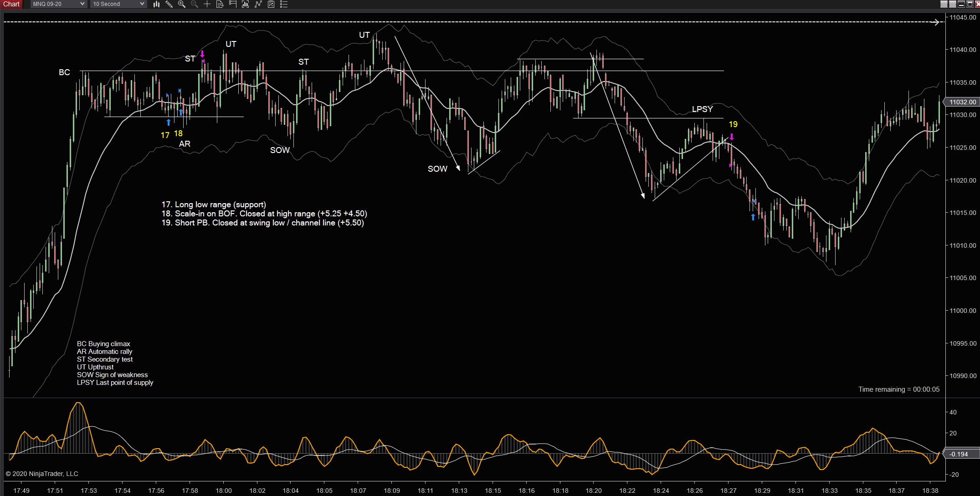Viewport: 980px width, 496px height.
Task: Click the 18:38 time axis label
Action: tap(930, 491)
